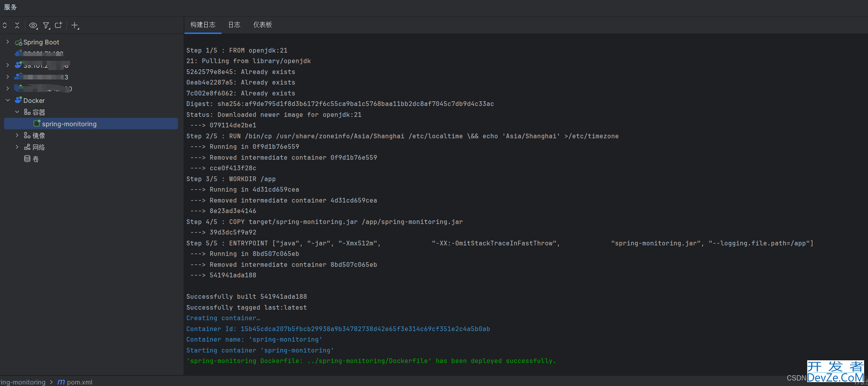Screen dimensions: 868x386
Task: Click '5262579e8e45: Already exists' line
Action: [241, 72]
